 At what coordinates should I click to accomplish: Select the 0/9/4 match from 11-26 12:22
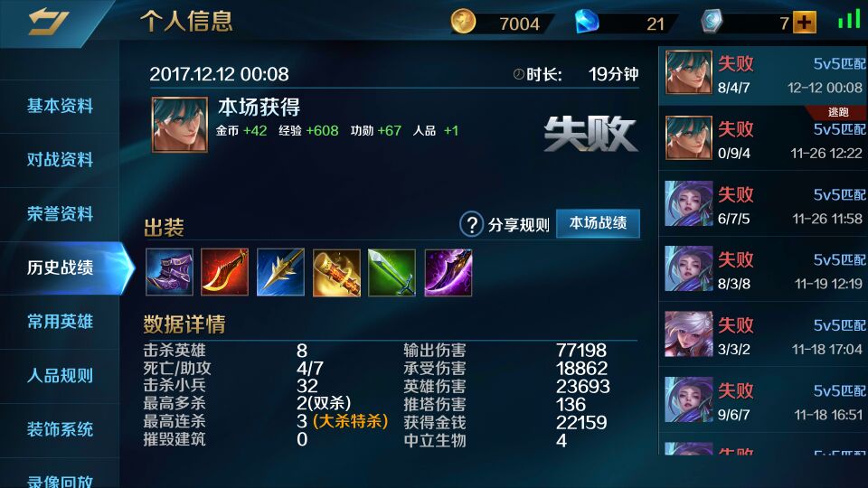(763, 138)
